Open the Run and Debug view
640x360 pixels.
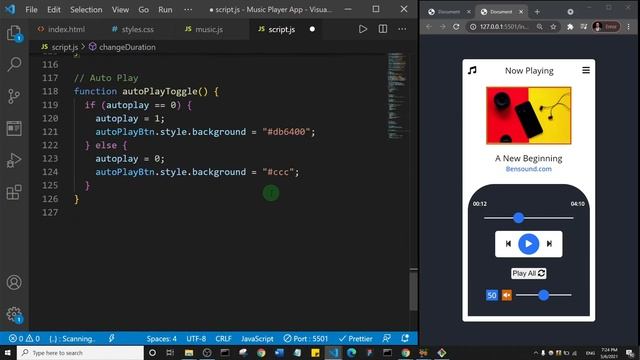point(14,160)
